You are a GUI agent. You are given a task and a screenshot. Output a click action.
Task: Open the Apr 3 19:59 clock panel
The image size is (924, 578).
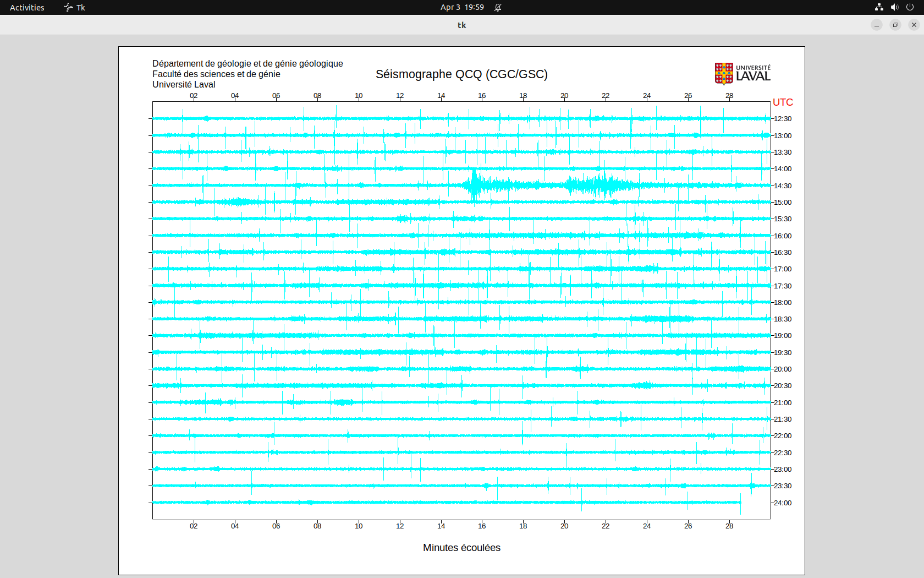(x=462, y=7)
